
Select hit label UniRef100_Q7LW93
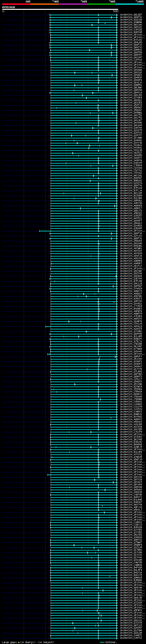131,371
